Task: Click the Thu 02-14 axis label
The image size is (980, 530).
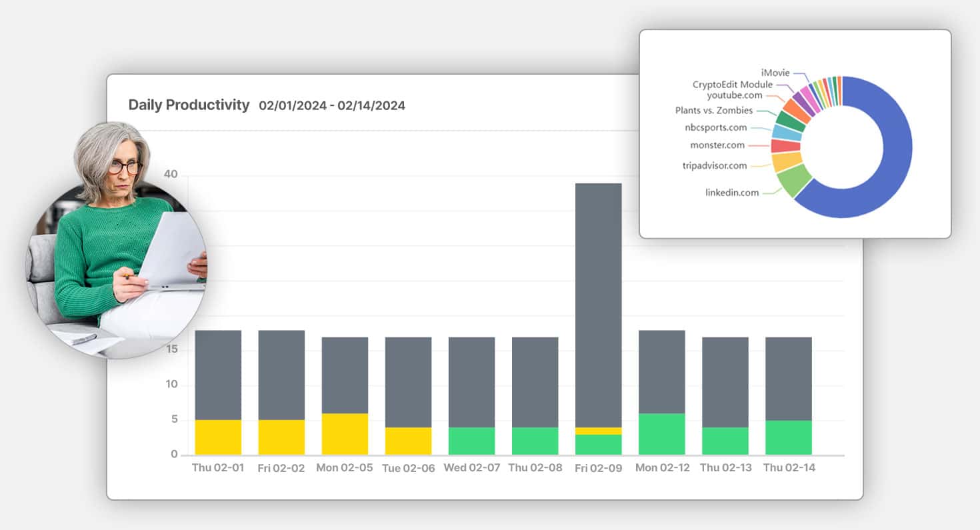Action: [789, 467]
